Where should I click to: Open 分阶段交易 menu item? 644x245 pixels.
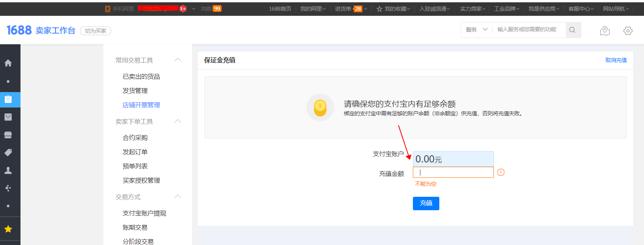click(x=138, y=241)
